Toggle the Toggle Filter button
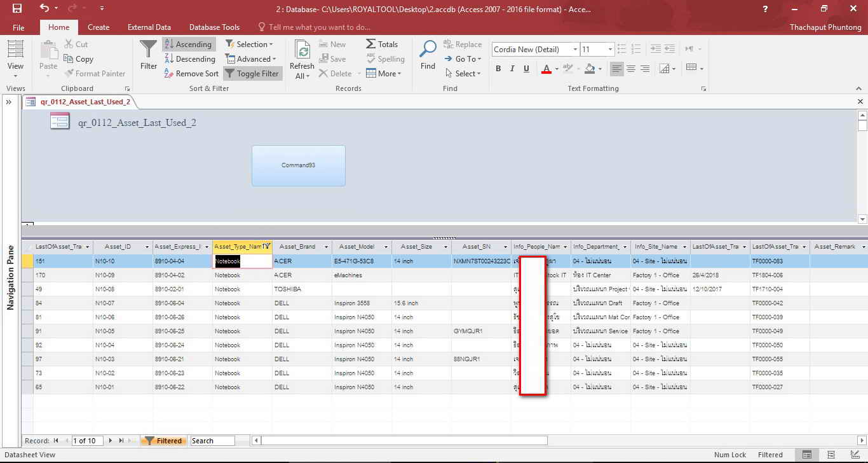Image resolution: width=868 pixels, height=463 pixels. point(252,74)
